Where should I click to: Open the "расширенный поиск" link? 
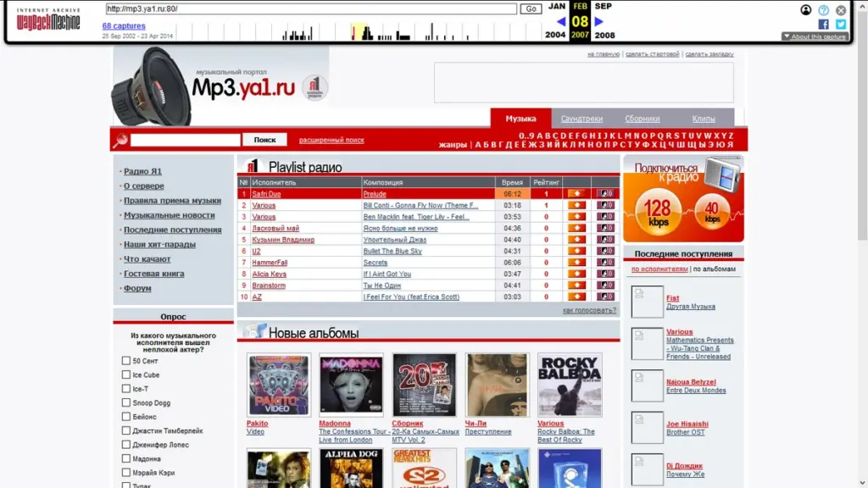pyautogui.click(x=331, y=140)
